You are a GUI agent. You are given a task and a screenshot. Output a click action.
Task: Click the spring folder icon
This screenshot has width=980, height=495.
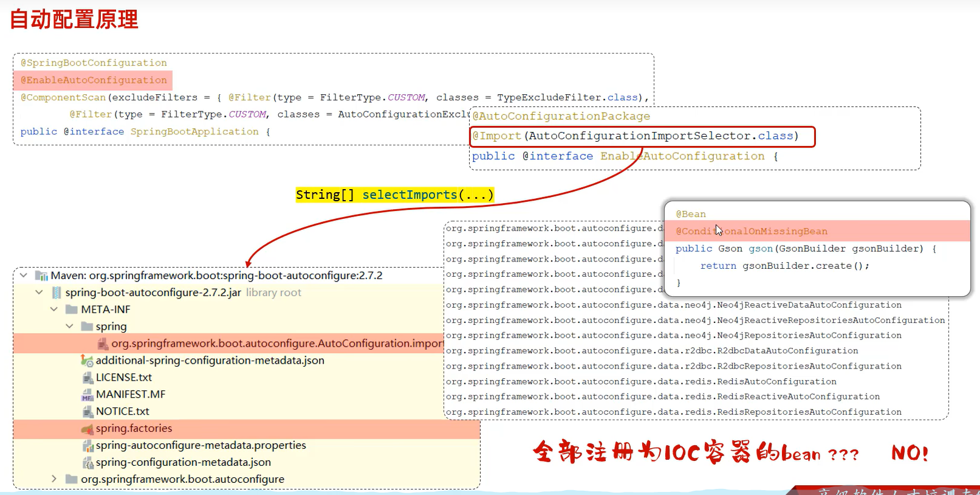(x=87, y=327)
